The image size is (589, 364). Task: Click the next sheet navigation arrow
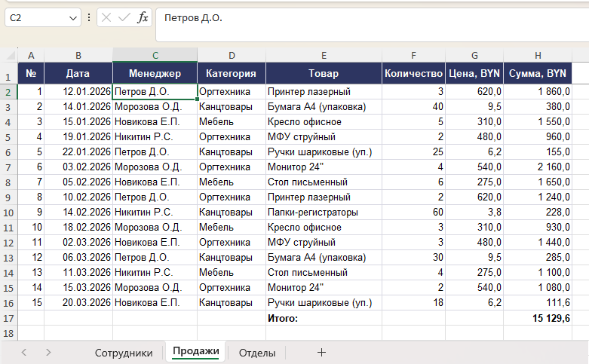(x=48, y=353)
